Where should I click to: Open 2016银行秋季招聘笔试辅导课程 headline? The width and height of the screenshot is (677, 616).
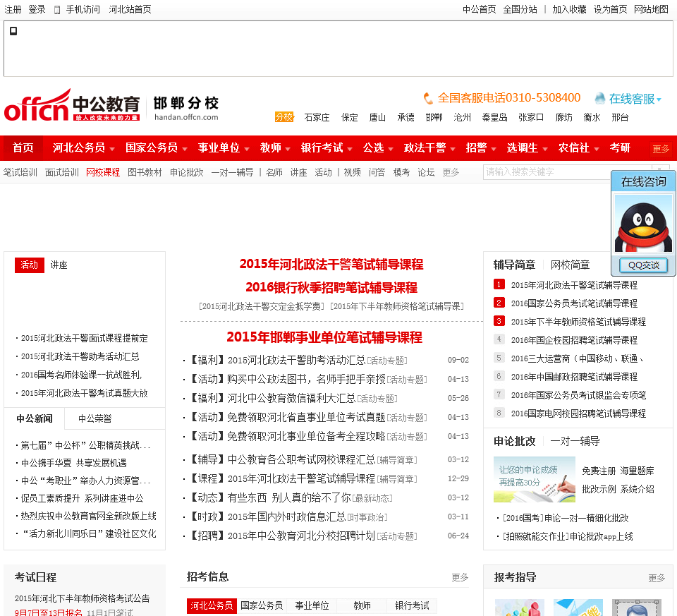pos(331,287)
